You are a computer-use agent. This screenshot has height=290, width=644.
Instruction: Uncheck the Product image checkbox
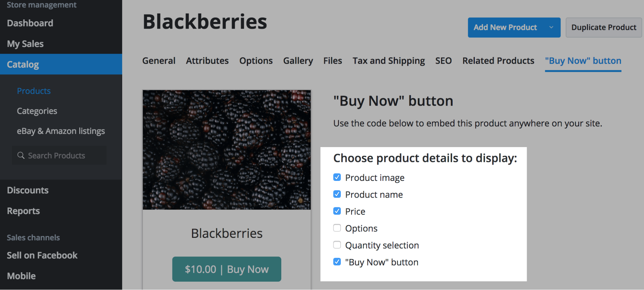pos(337,177)
